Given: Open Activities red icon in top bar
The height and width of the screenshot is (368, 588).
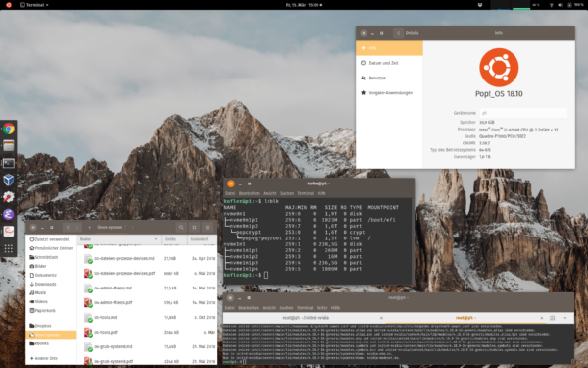Looking at the screenshot, I should coord(9,5).
